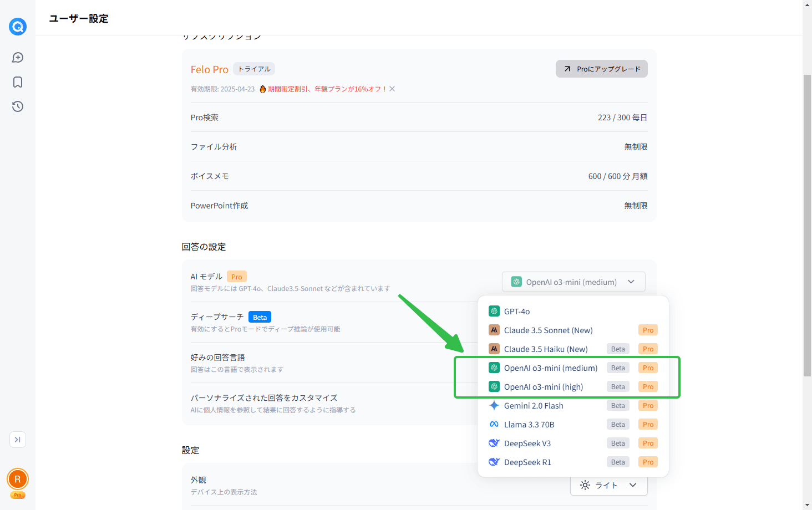The width and height of the screenshot is (812, 510).
Task: Click the Claude 3.5 Sonnet icon
Action: click(494, 330)
